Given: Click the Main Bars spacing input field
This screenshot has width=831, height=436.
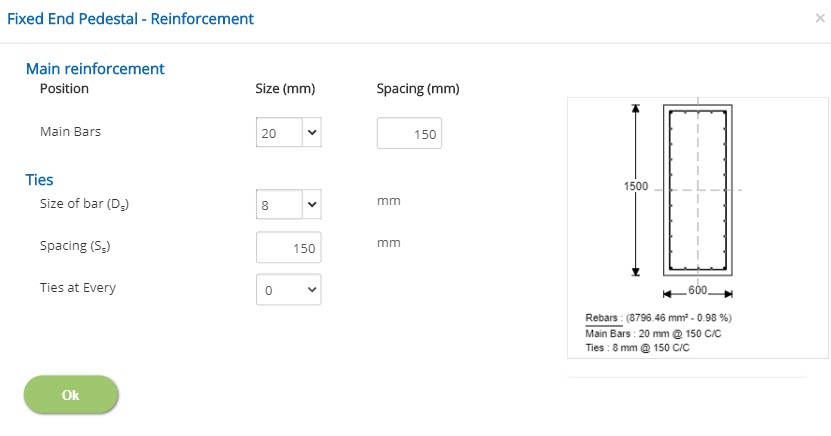Looking at the screenshot, I should pos(409,134).
